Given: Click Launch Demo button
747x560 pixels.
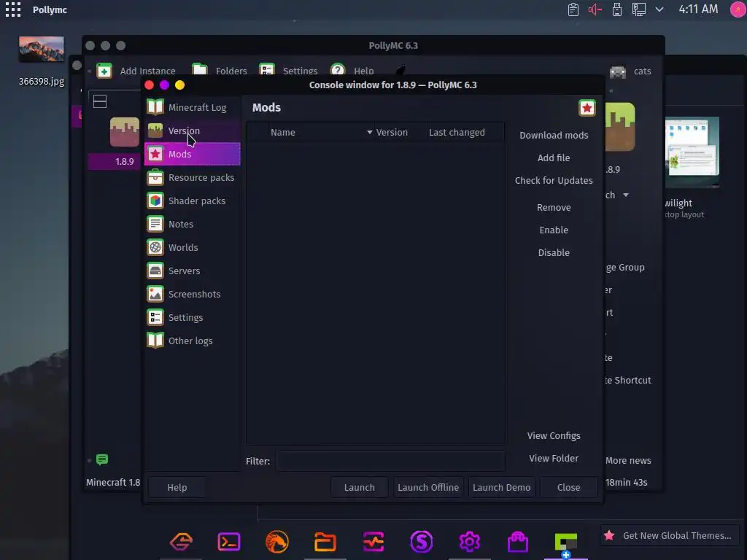Looking at the screenshot, I should point(501,488).
